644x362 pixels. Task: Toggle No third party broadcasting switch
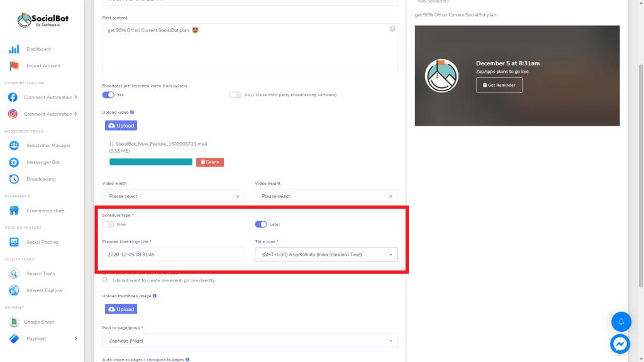[x=235, y=95]
